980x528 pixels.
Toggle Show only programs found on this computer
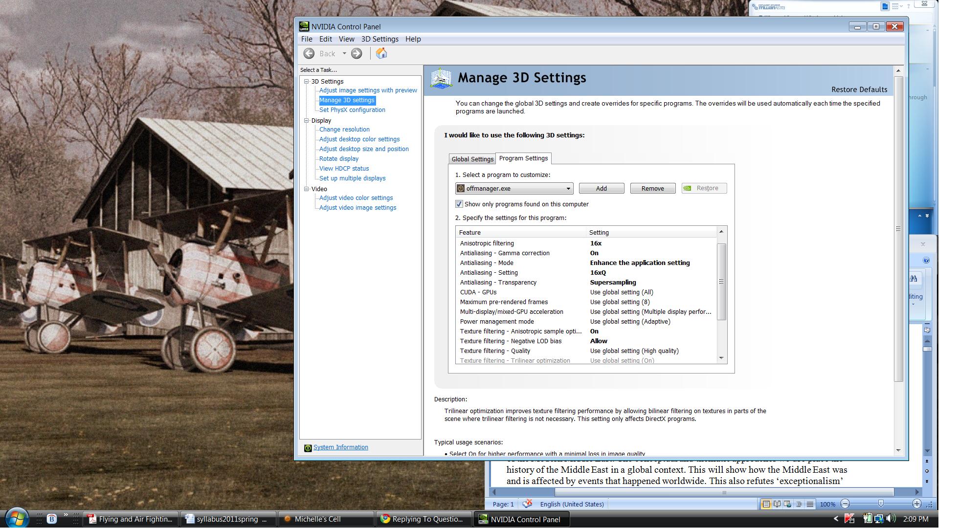pos(459,204)
